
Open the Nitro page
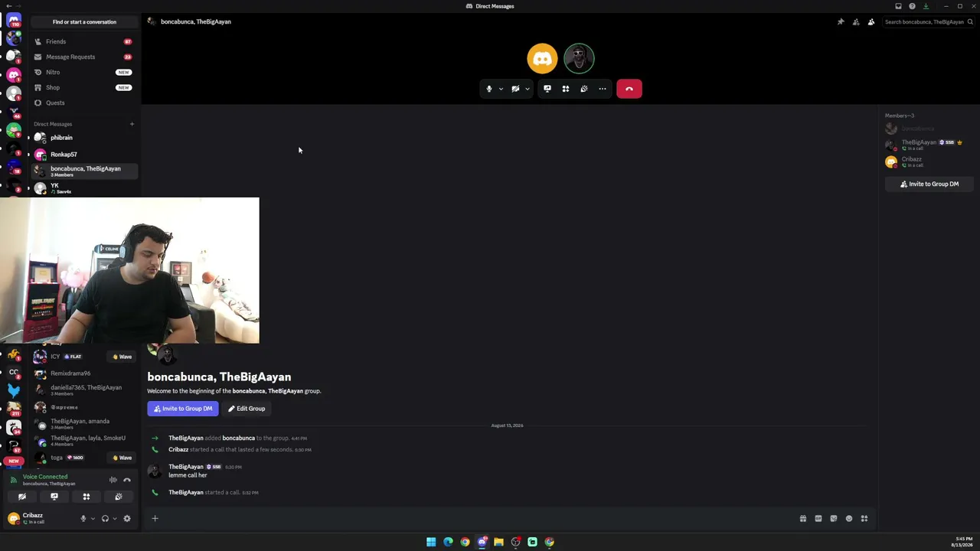click(x=84, y=72)
